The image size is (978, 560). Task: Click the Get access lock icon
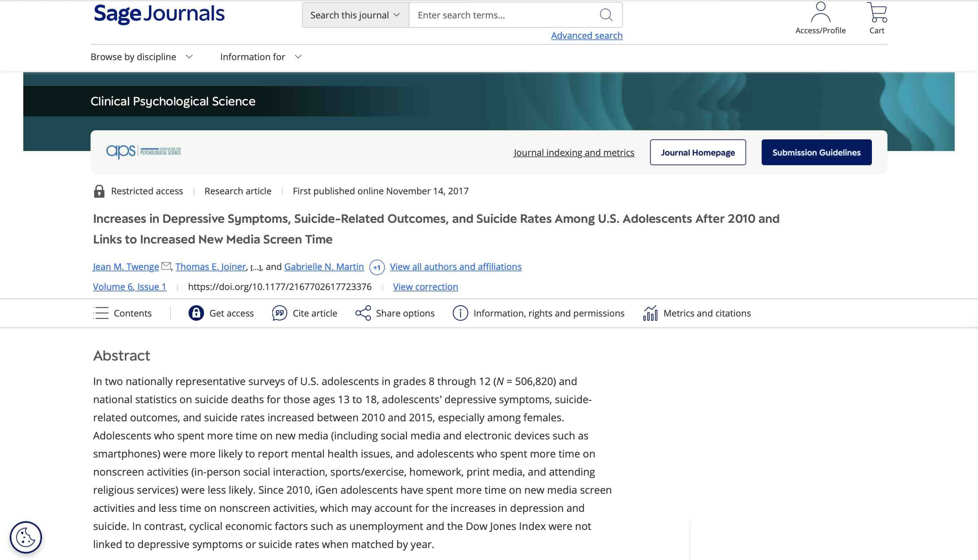click(196, 313)
